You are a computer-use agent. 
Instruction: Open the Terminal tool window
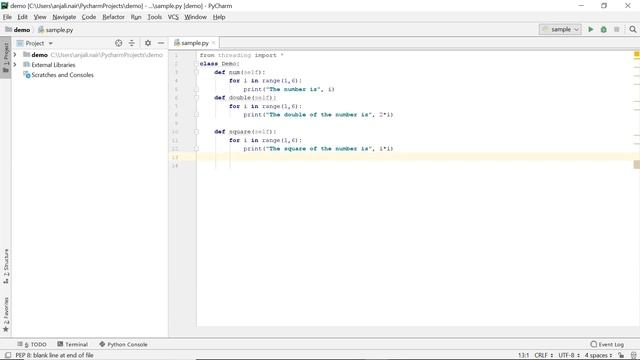point(73,344)
